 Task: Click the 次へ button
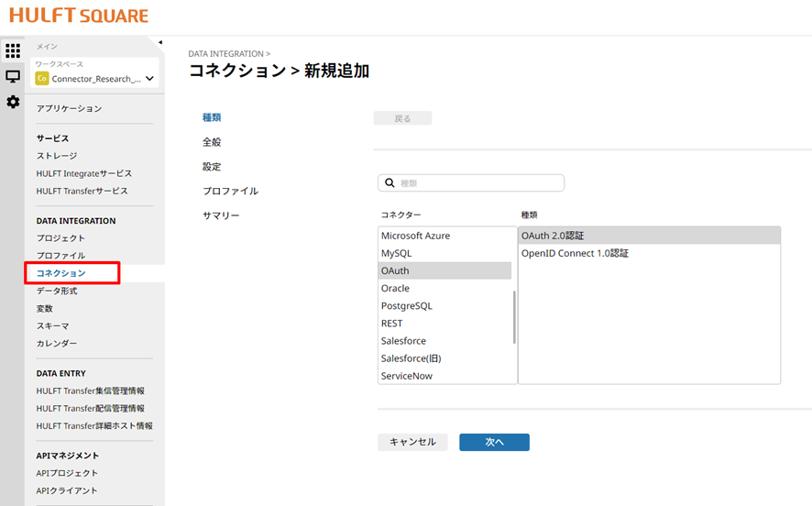(x=494, y=442)
